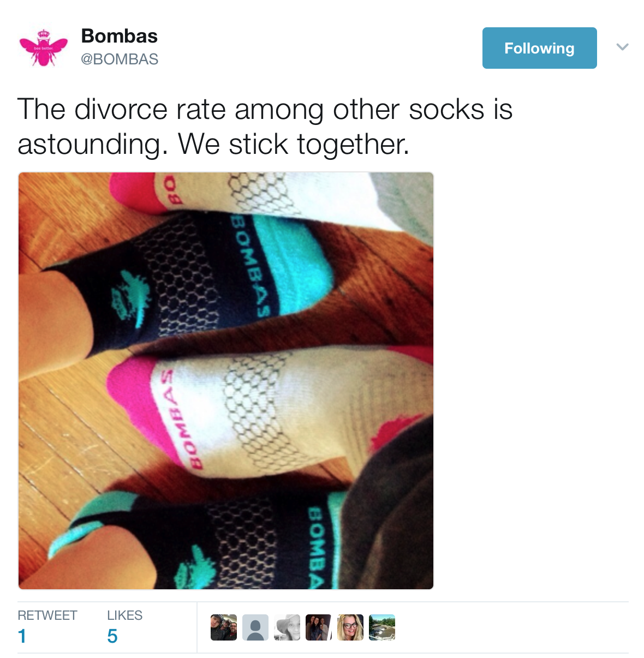Select the blonde woman with glasses avatar
The width and height of the screenshot is (644, 658).
[x=350, y=627]
